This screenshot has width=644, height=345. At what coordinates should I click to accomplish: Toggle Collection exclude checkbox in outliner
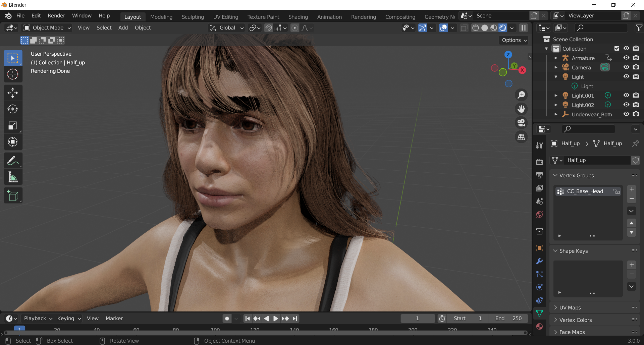point(616,49)
